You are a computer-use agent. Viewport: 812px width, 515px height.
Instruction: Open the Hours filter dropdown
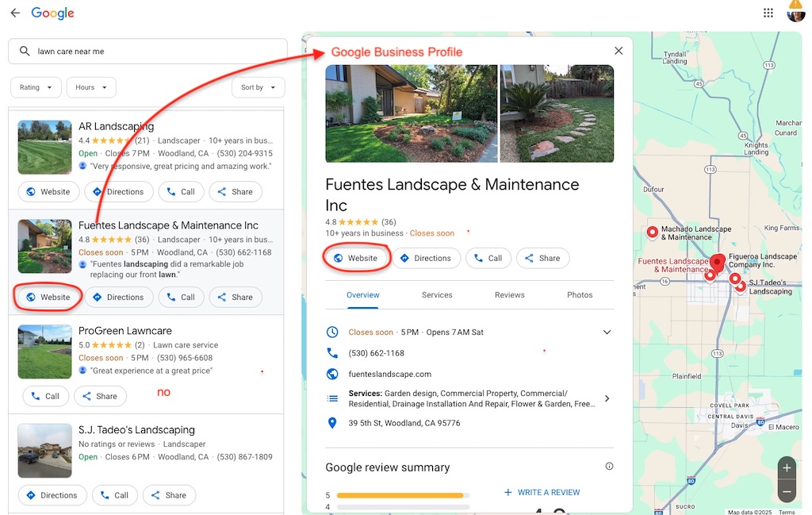tap(91, 87)
